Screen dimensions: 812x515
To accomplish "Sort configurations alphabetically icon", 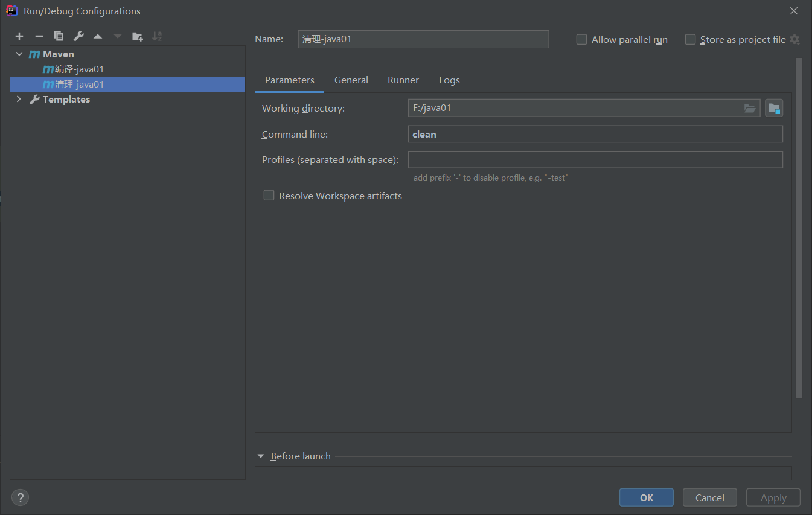I will point(157,36).
